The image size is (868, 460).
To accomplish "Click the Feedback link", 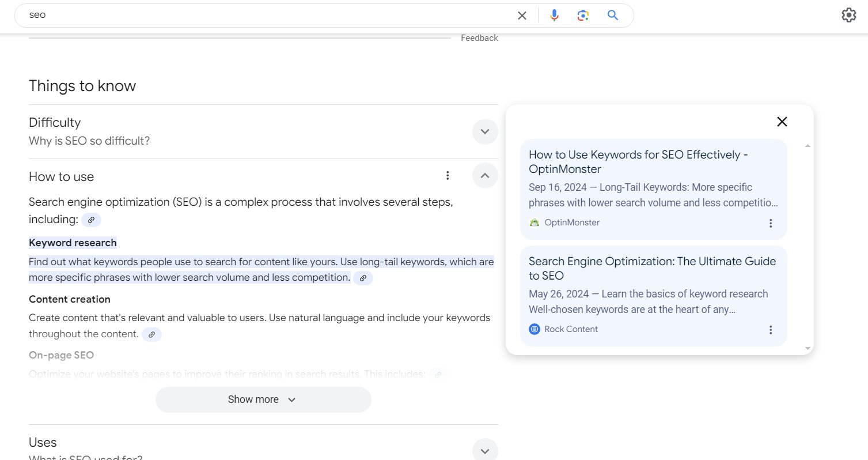I will (479, 38).
